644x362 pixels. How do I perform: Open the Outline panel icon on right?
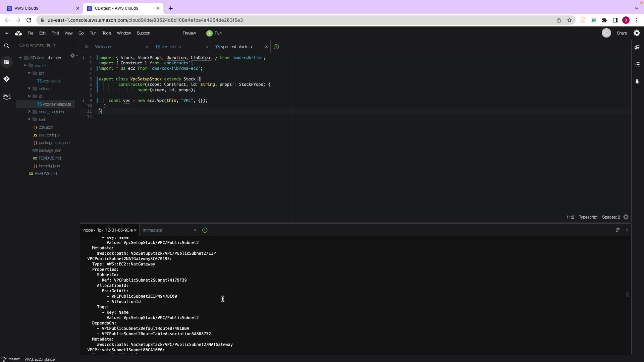pos(637,64)
